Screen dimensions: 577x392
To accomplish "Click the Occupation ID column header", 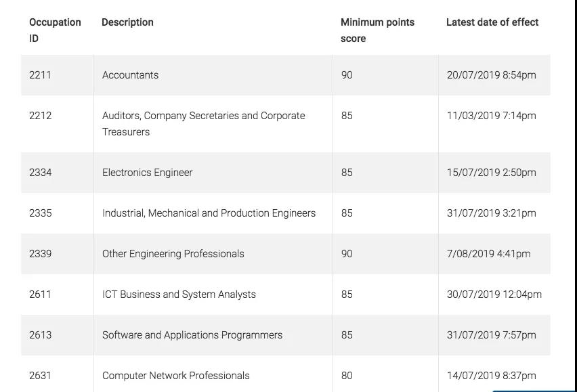I will coord(55,30).
